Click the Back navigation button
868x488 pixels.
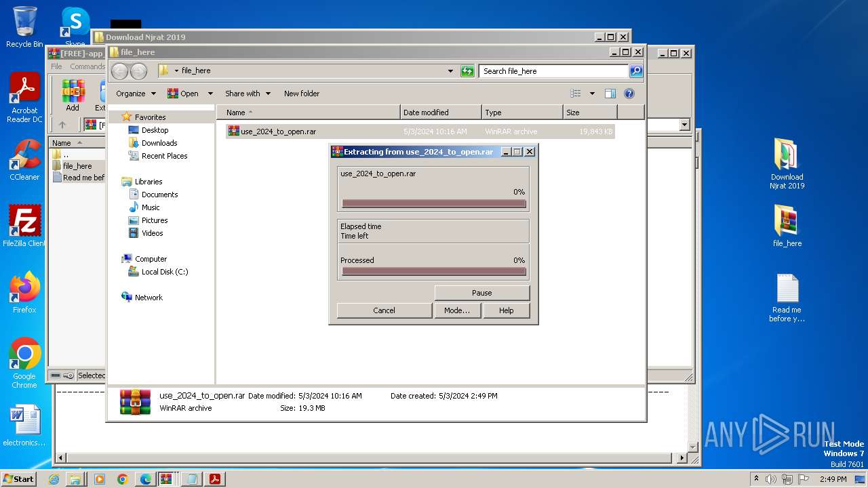[120, 70]
